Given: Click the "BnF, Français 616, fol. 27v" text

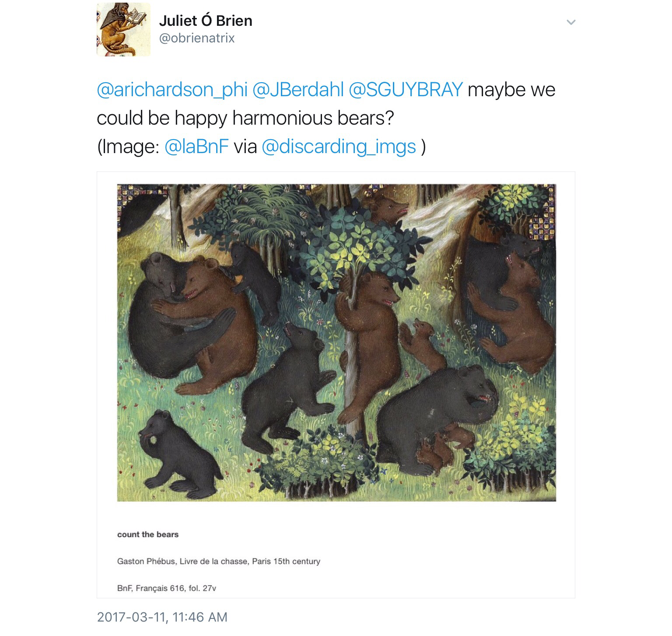Looking at the screenshot, I should click(x=167, y=588).
